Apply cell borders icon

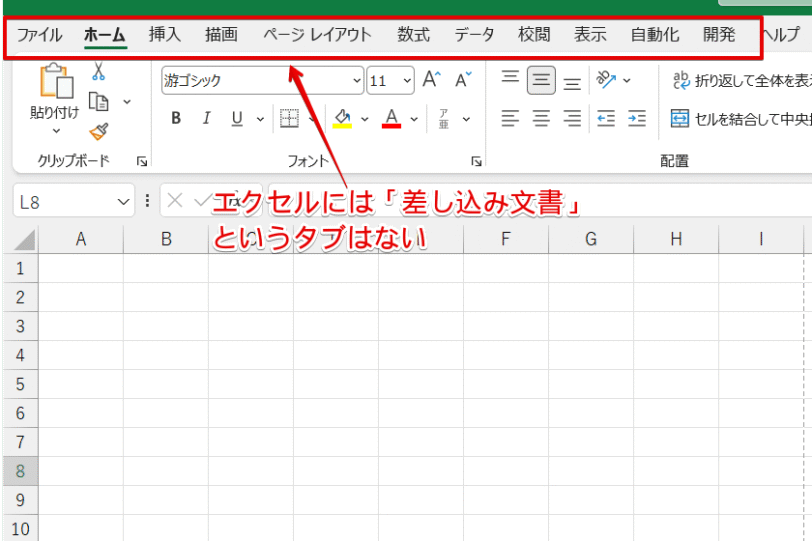pos(289,119)
